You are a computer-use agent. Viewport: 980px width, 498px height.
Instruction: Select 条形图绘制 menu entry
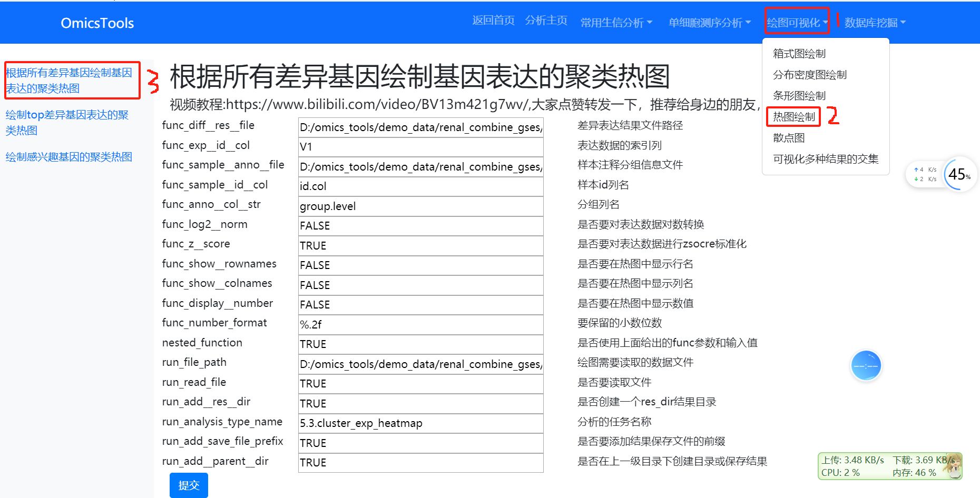tap(799, 96)
